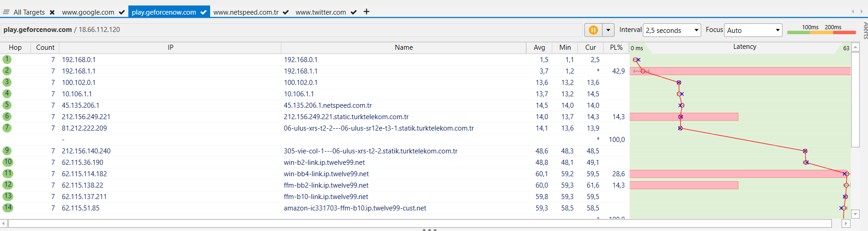The width and height of the screenshot is (868, 231).
Task: Switch to the www.google.com tab
Action: (x=88, y=12)
